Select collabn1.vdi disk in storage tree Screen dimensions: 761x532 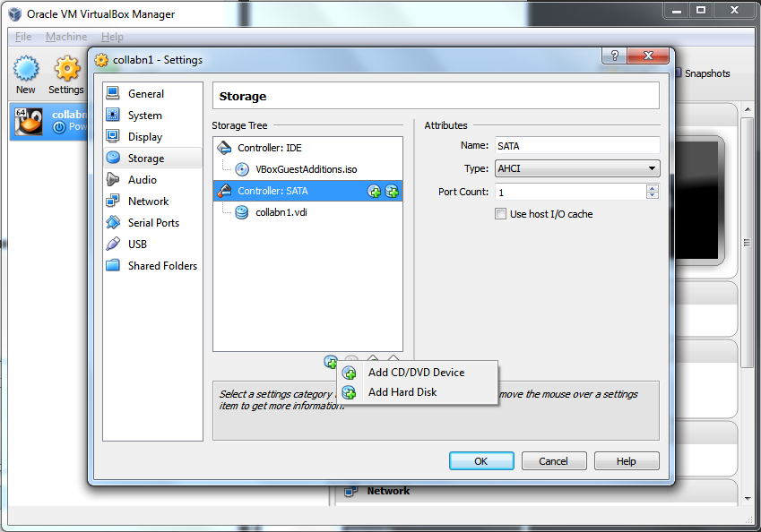pos(281,212)
